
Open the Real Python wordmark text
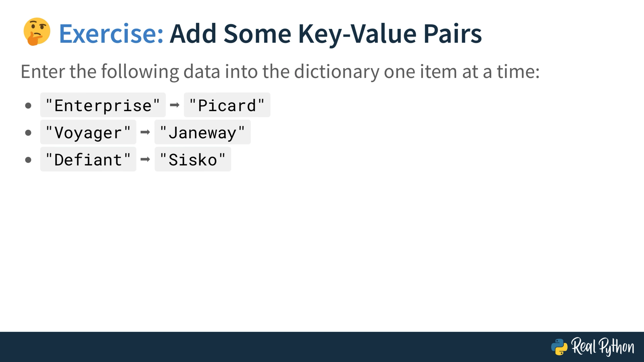(x=603, y=347)
